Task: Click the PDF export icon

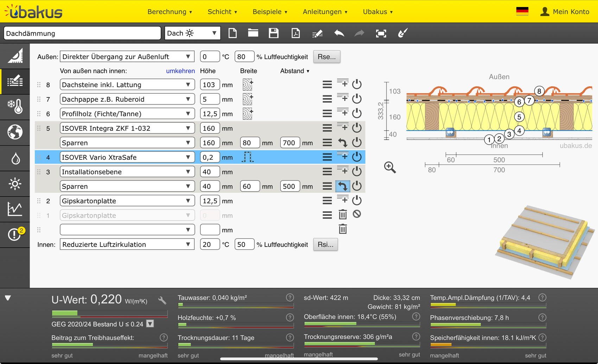Action: (295, 33)
